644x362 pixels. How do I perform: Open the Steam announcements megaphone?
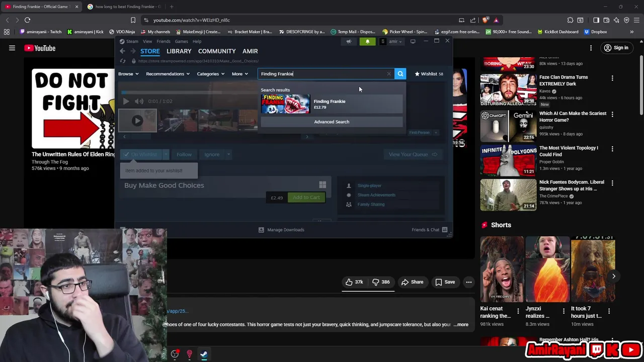click(349, 41)
